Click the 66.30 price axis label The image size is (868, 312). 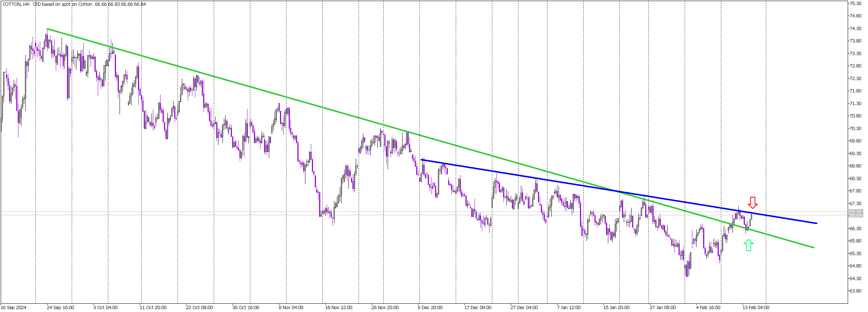click(856, 229)
